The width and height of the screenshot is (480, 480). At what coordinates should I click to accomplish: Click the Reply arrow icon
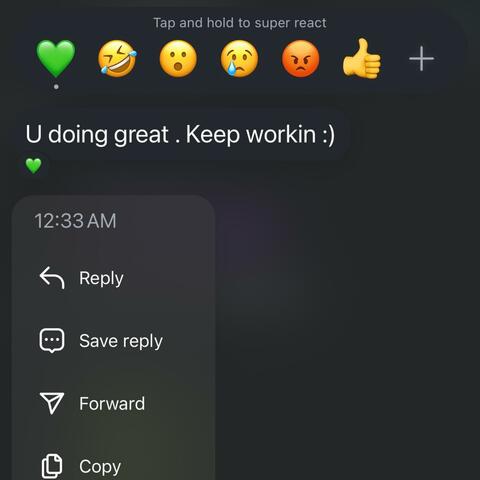[52, 278]
